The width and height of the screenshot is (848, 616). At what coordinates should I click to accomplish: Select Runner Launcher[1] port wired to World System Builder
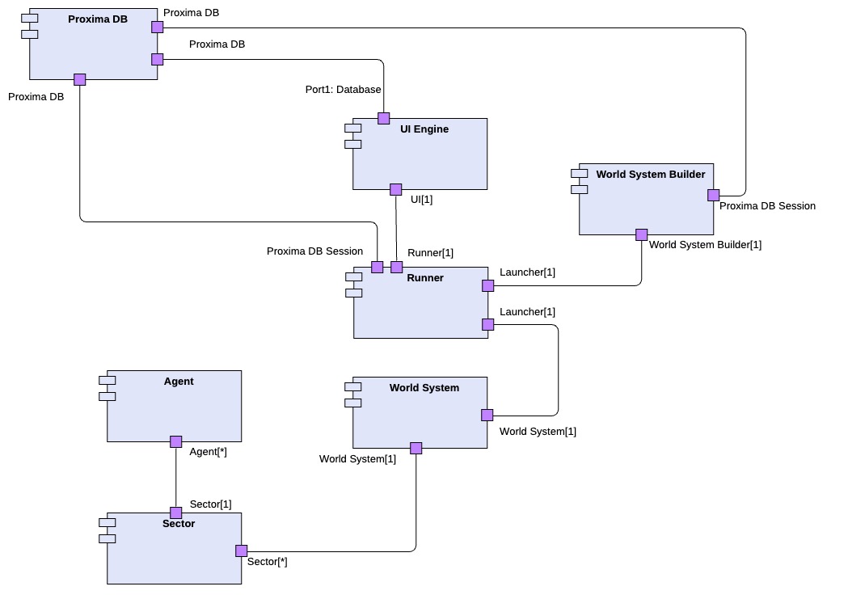[x=487, y=285]
